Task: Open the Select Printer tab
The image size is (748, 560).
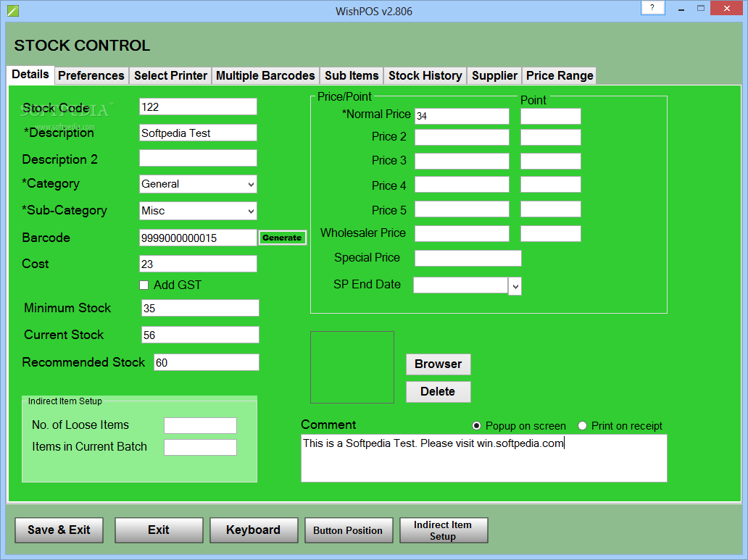Action: pyautogui.click(x=170, y=75)
